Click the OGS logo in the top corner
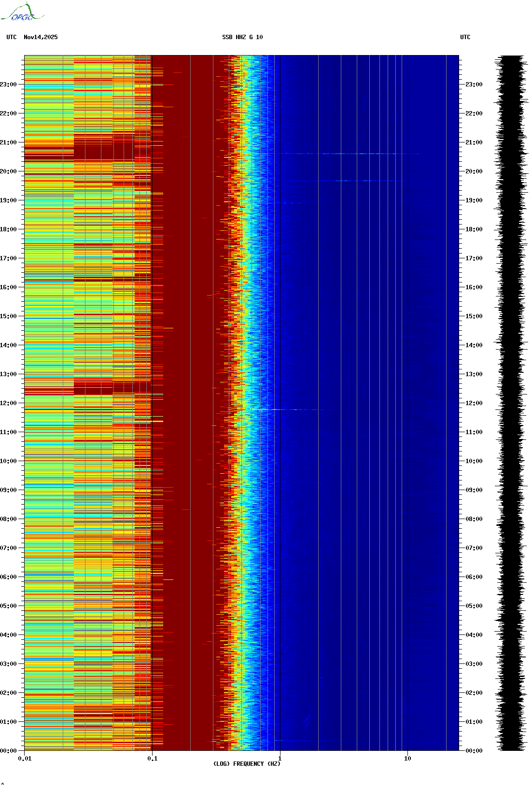532x789 pixels. pos(22,13)
